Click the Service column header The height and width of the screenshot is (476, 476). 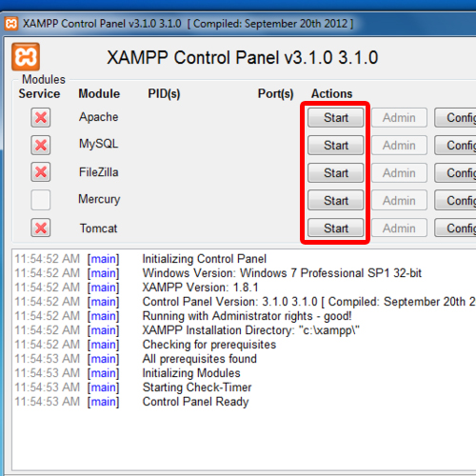tap(39, 93)
